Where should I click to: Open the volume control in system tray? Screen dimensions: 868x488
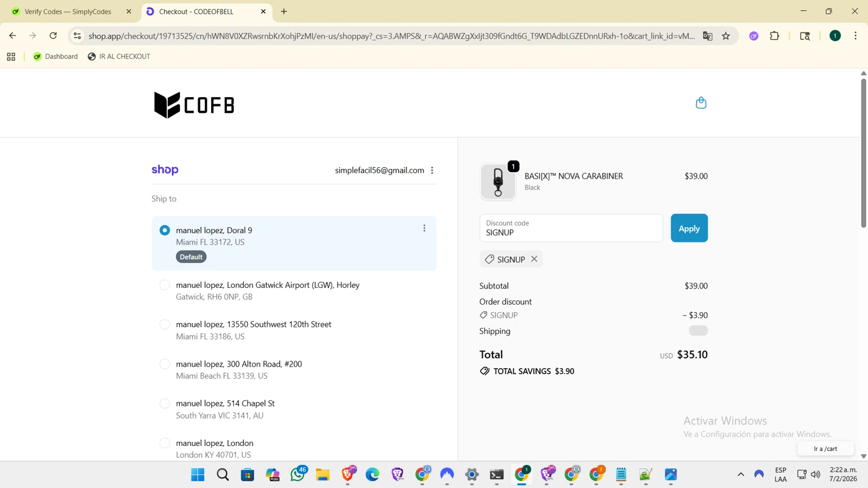[x=816, y=475]
